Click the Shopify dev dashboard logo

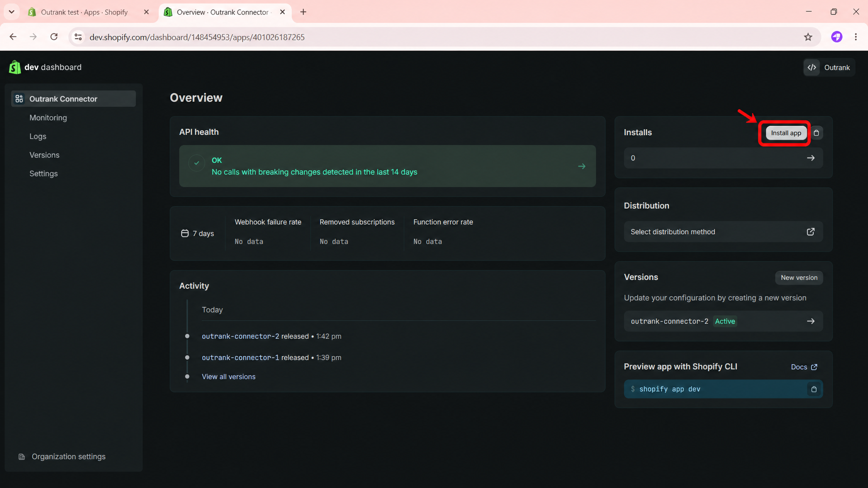click(x=45, y=67)
